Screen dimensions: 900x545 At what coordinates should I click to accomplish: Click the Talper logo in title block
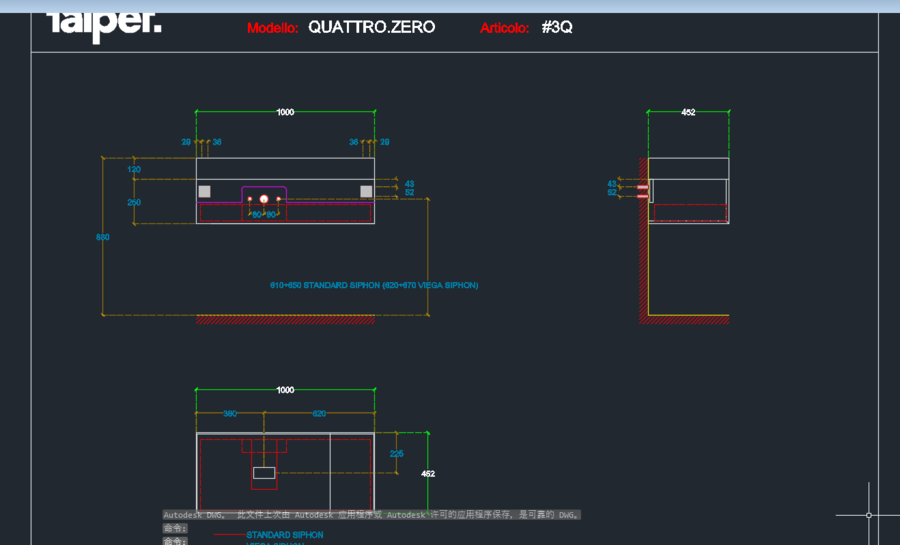pyautogui.click(x=104, y=26)
